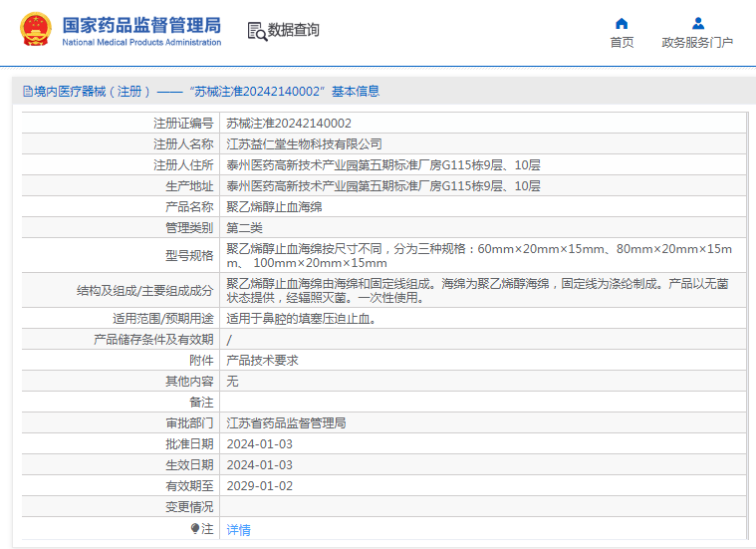Click 批准日期 row date 2024-01-03

point(259,443)
